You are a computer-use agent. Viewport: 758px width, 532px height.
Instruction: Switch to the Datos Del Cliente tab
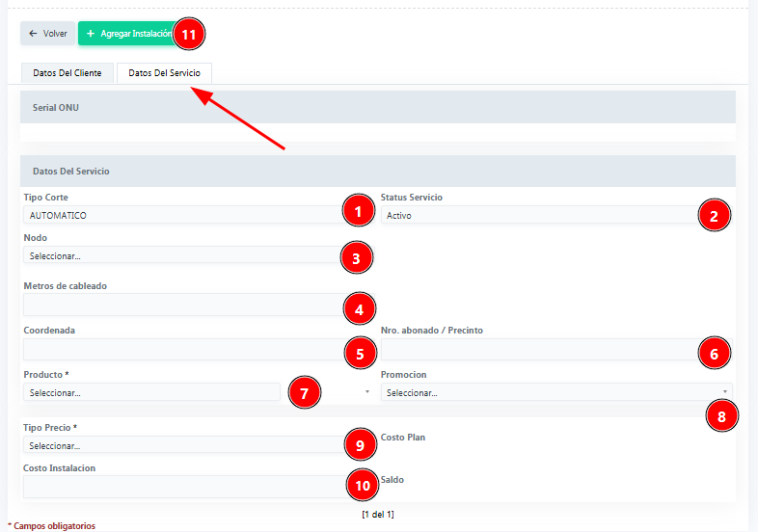(x=67, y=73)
